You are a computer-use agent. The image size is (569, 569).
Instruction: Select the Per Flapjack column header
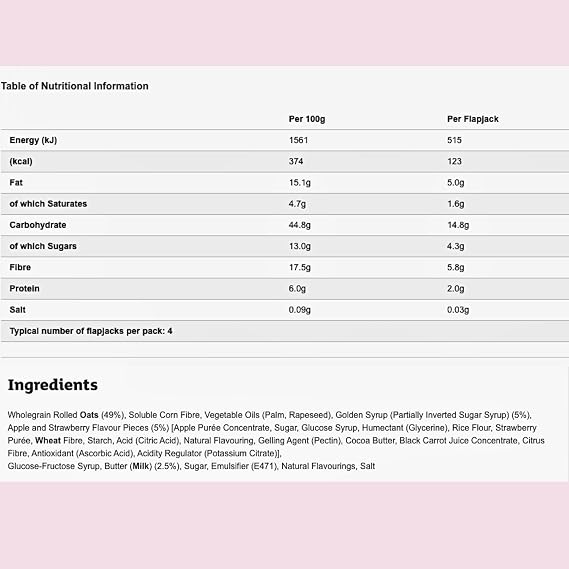pyautogui.click(x=473, y=119)
